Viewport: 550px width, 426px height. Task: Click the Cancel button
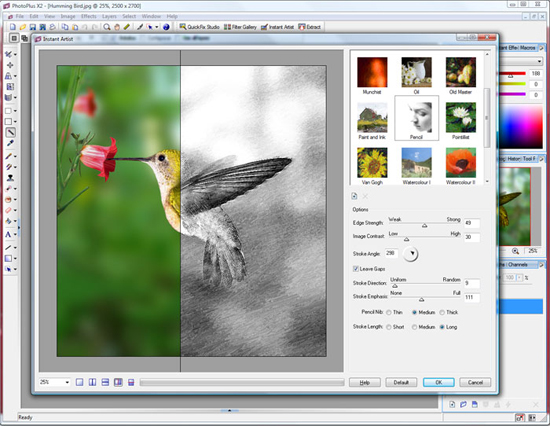click(x=475, y=382)
